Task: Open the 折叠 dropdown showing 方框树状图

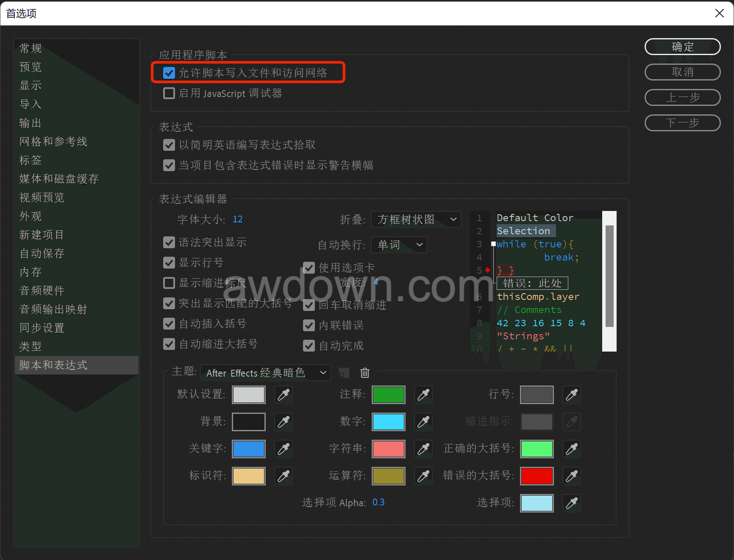Action: coord(416,219)
